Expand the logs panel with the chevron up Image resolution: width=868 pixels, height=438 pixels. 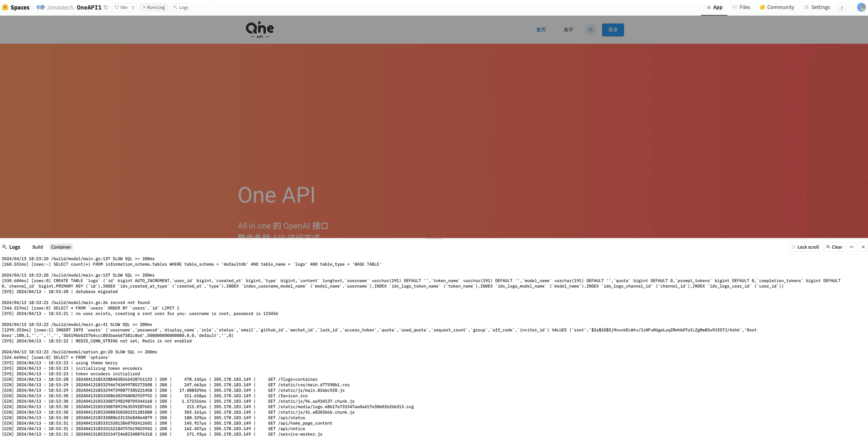click(x=852, y=247)
